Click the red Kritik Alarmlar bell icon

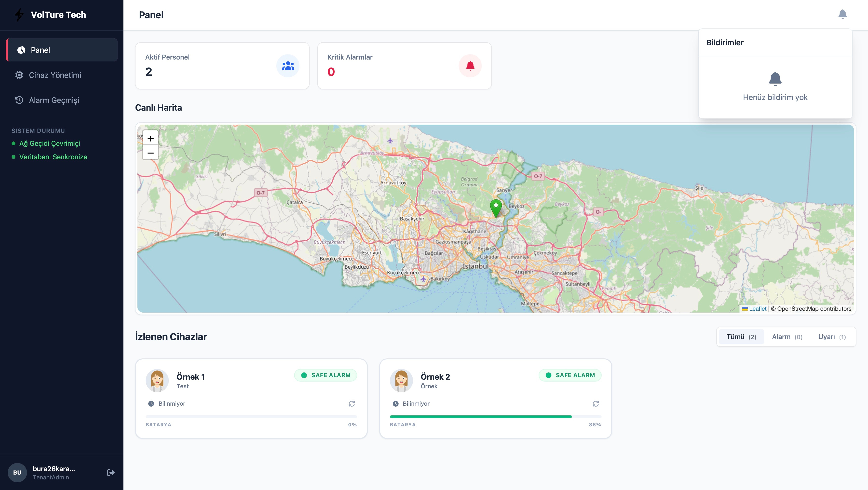pos(470,66)
